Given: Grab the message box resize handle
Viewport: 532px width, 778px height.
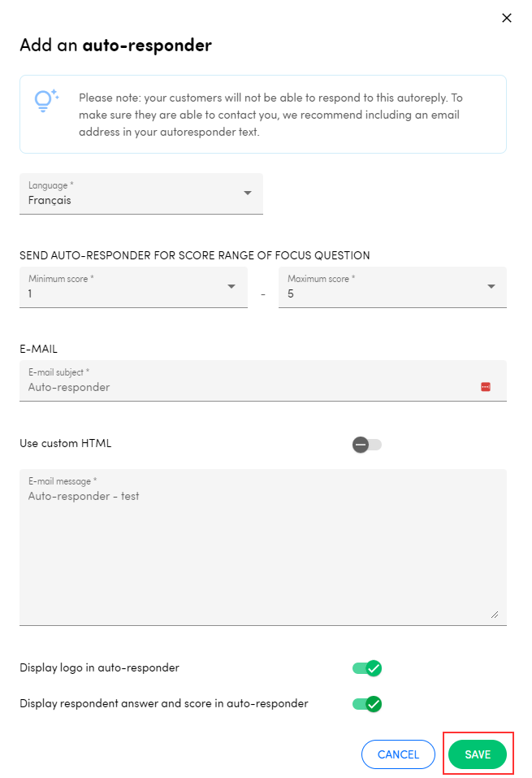Looking at the screenshot, I should tap(495, 614).
